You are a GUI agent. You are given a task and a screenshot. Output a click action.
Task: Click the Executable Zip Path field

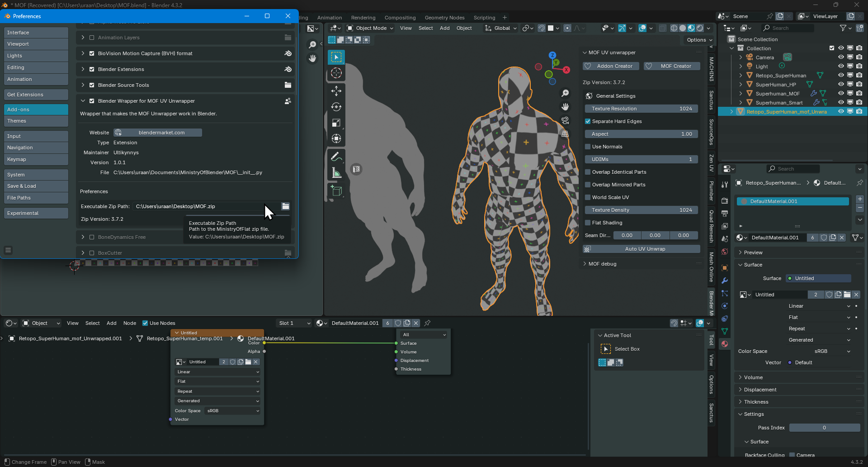[206, 206]
